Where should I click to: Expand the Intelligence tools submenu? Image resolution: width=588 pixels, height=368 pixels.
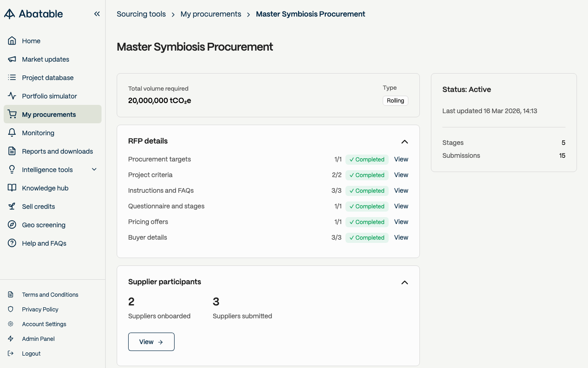point(94,170)
